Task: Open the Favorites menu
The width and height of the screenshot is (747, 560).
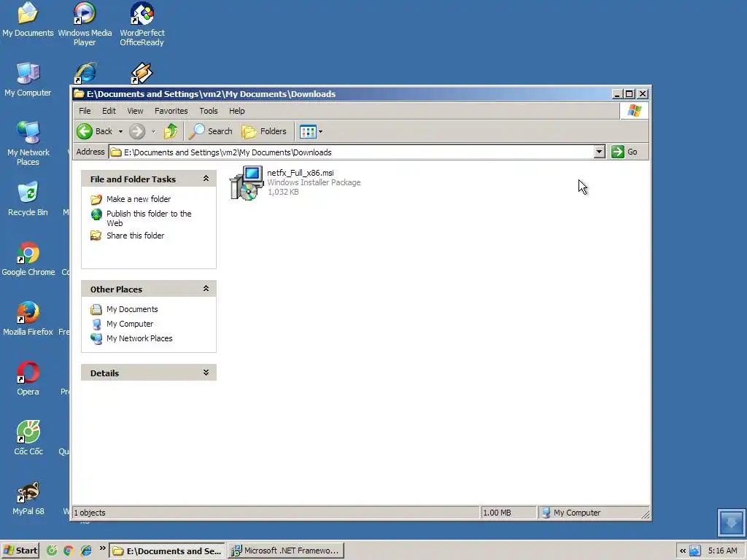Action: (171, 111)
